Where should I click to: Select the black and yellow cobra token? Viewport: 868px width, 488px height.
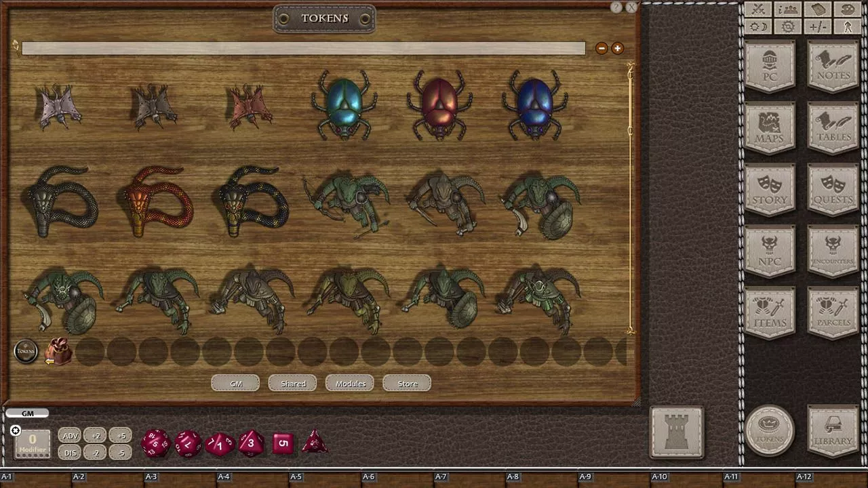coord(250,202)
